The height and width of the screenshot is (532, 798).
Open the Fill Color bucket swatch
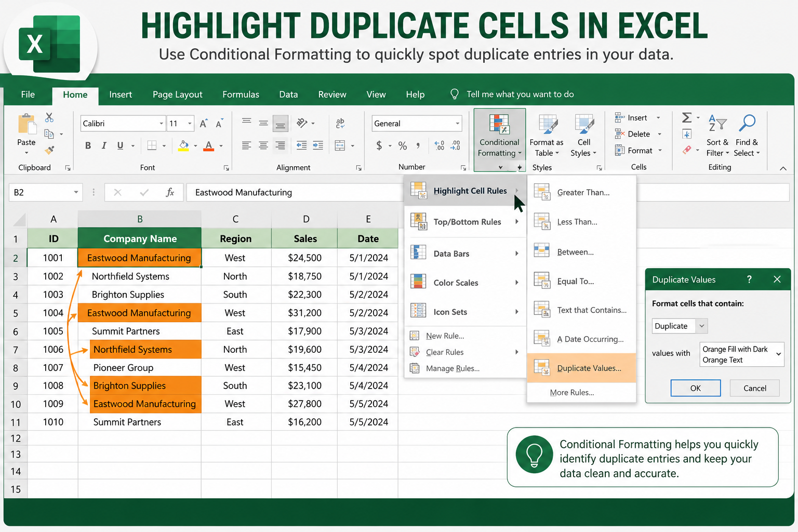tap(183, 145)
